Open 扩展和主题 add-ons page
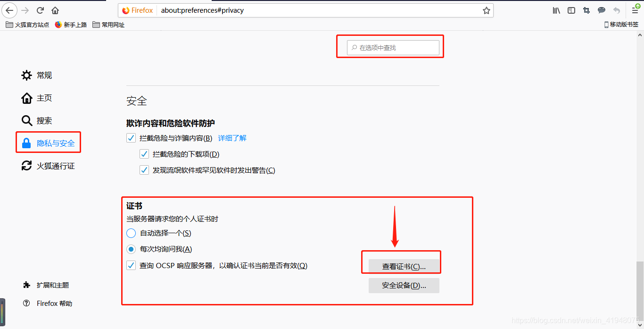Screen dimensions: 644x329 (x=46, y=285)
